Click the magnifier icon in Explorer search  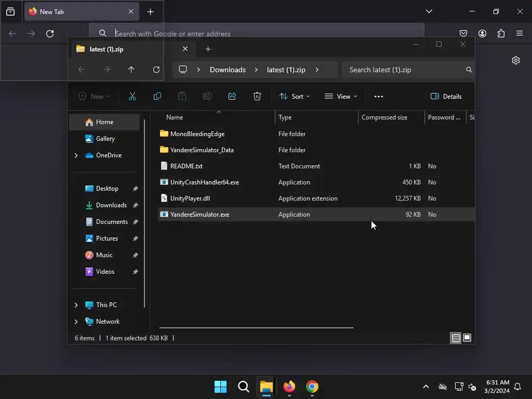469,70
